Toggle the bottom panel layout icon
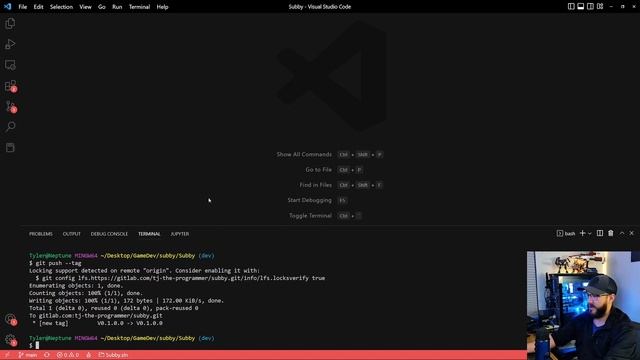The width and height of the screenshot is (640, 360). 580,7
